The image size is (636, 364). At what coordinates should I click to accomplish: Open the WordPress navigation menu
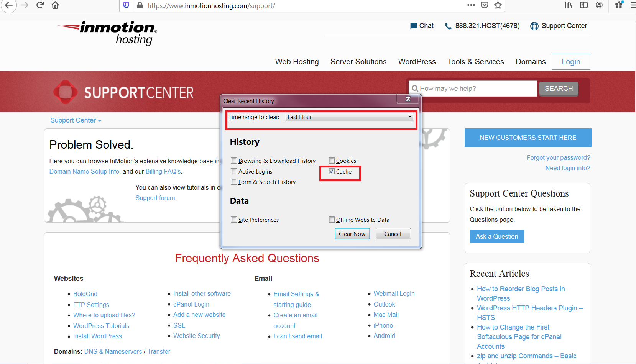click(x=417, y=62)
